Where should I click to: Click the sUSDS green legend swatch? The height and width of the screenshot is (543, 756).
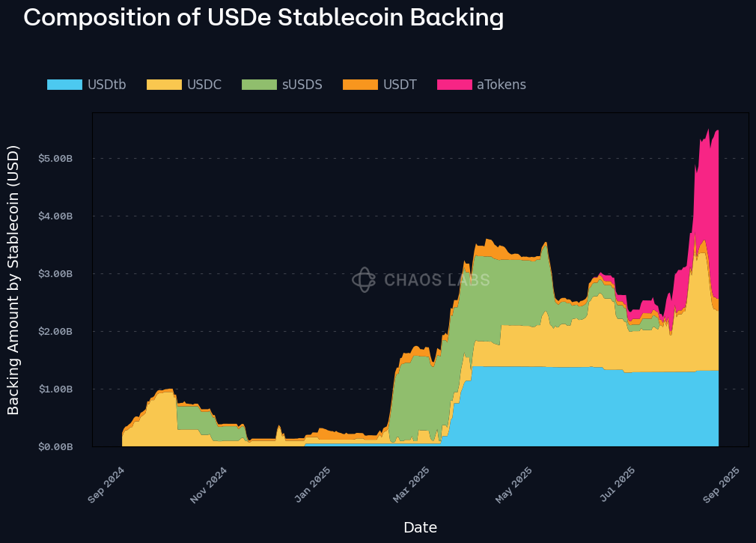pos(259,85)
